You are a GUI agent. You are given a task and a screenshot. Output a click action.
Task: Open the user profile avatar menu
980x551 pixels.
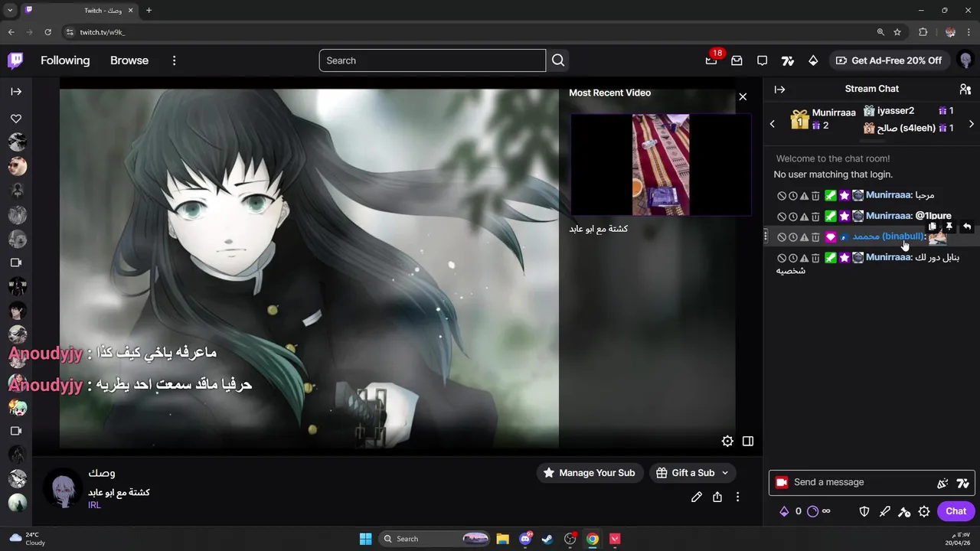965,60
